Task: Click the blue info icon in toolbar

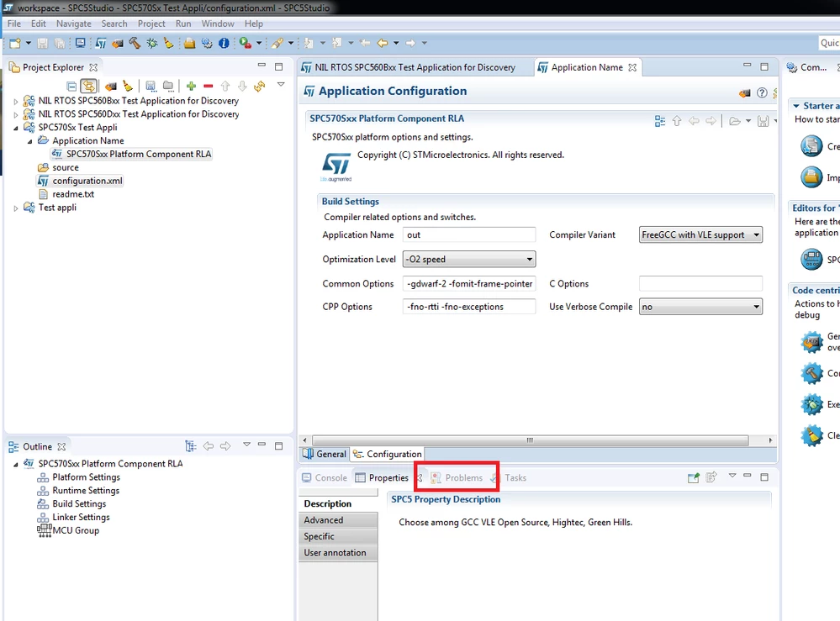Action: [224, 43]
